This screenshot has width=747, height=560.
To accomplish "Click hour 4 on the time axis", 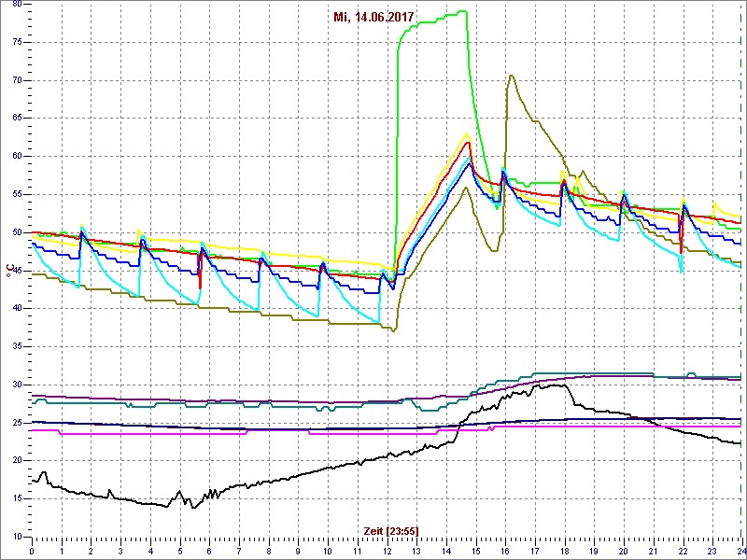I will [150, 551].
